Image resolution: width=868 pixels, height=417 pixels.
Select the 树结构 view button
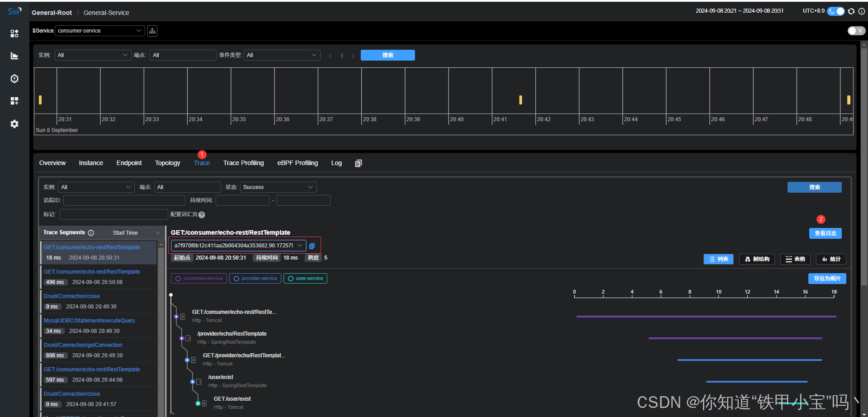757,259
